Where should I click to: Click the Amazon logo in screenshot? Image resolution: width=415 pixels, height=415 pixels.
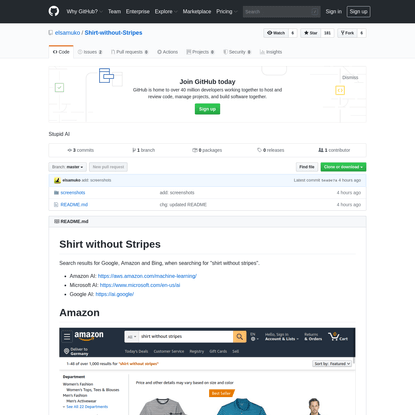[x=89, y=336]
